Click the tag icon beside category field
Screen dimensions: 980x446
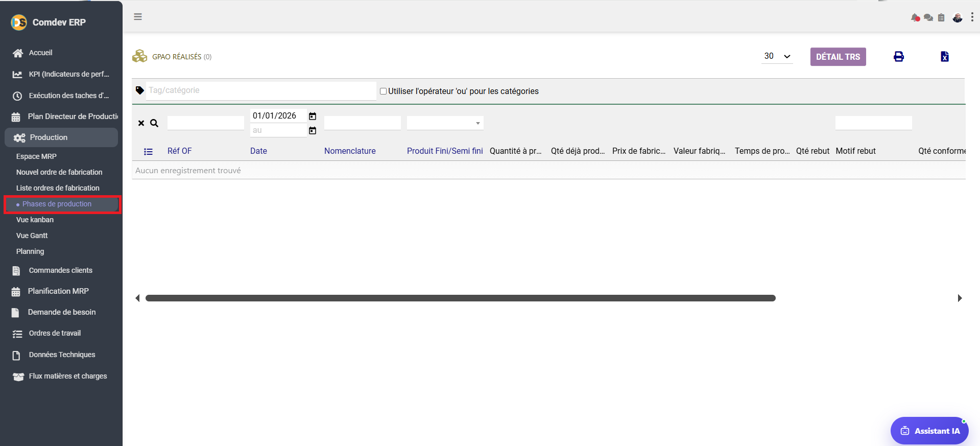tap(140, 90)
